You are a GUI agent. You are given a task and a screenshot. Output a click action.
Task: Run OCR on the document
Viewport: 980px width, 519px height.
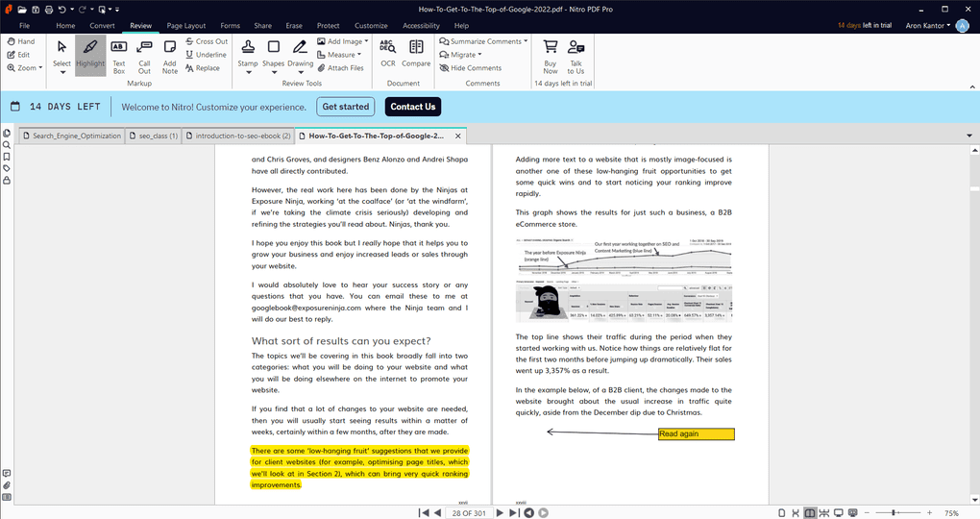tap(388, 53)
